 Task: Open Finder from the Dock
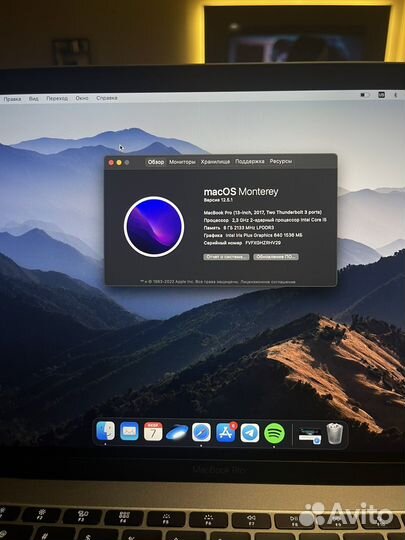[105, 432]
